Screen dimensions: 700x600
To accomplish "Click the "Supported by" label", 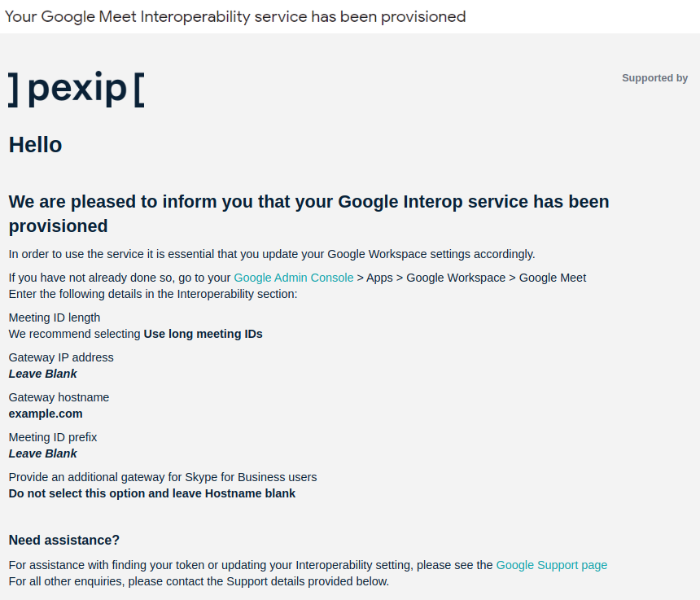I will coord(654,78).
